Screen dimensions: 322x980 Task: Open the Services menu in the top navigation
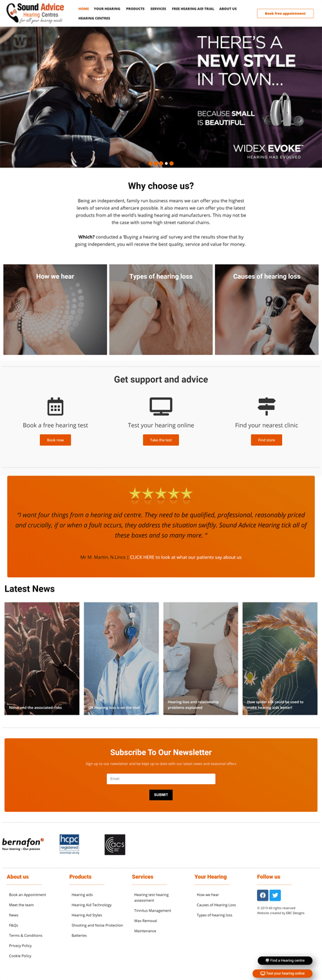pos(158,9)
